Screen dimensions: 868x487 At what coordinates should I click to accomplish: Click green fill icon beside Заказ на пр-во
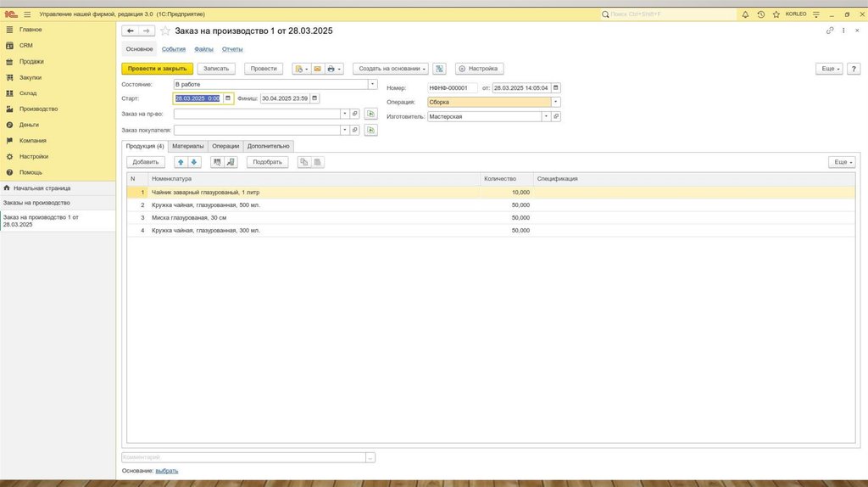[371, 114]
